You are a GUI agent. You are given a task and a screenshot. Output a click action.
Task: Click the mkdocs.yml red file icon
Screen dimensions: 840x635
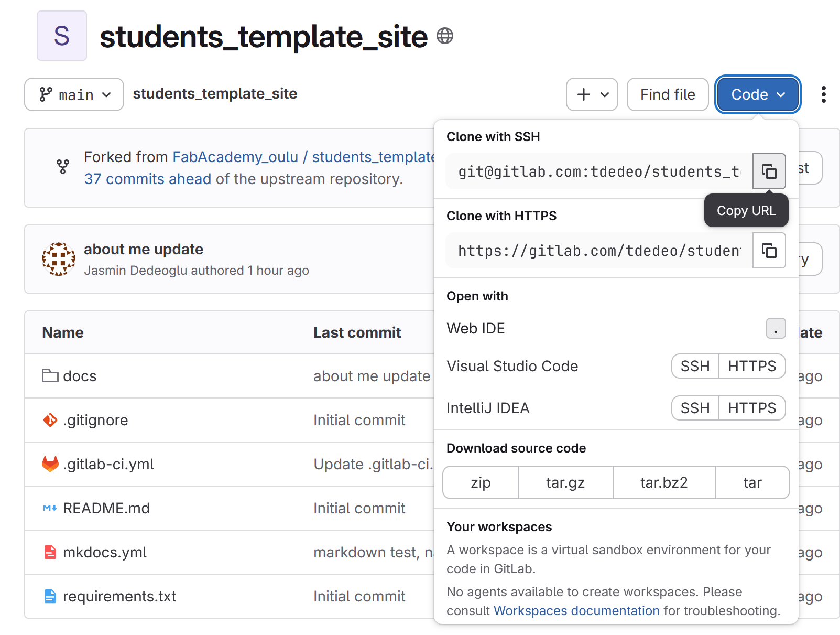pos(50,552)
